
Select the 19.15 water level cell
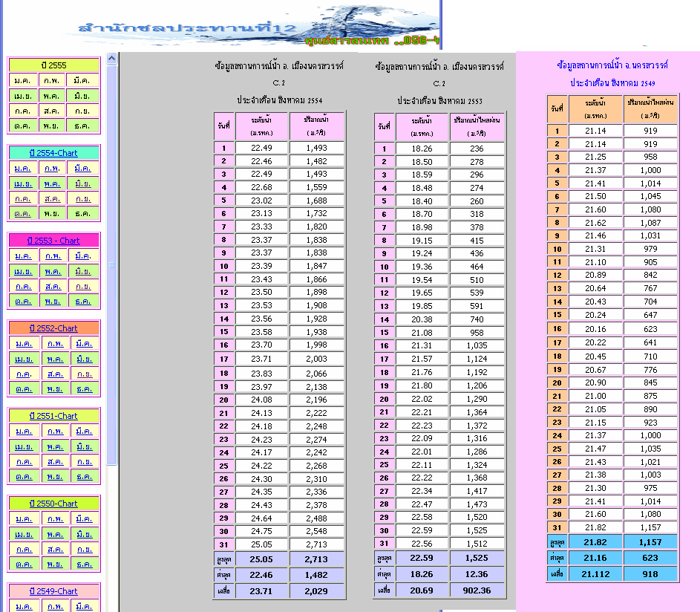[422, 241]
